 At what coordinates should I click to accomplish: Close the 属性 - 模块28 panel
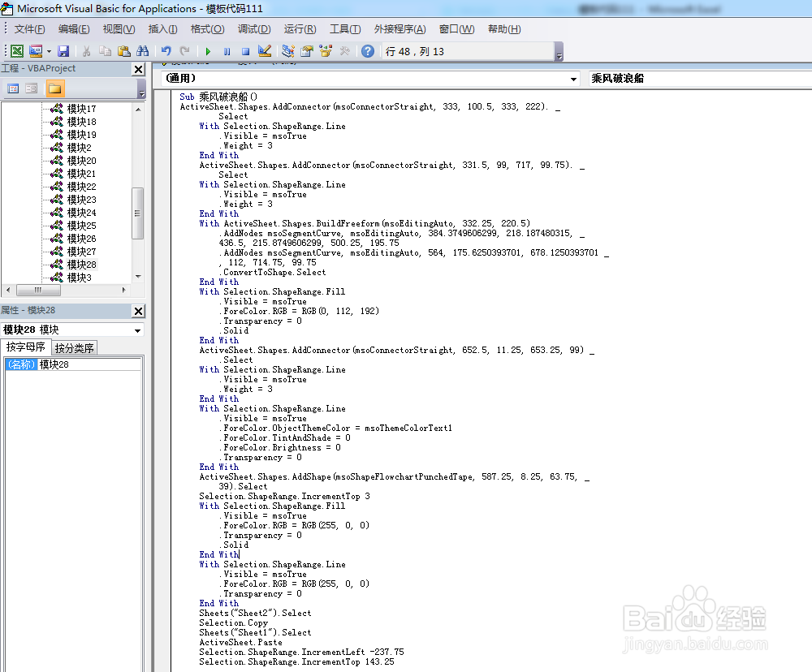139,311
